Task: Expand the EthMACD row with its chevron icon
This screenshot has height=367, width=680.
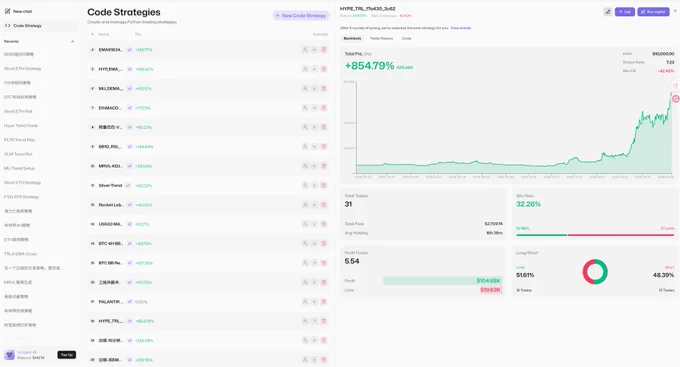Action: coord(314,108)
